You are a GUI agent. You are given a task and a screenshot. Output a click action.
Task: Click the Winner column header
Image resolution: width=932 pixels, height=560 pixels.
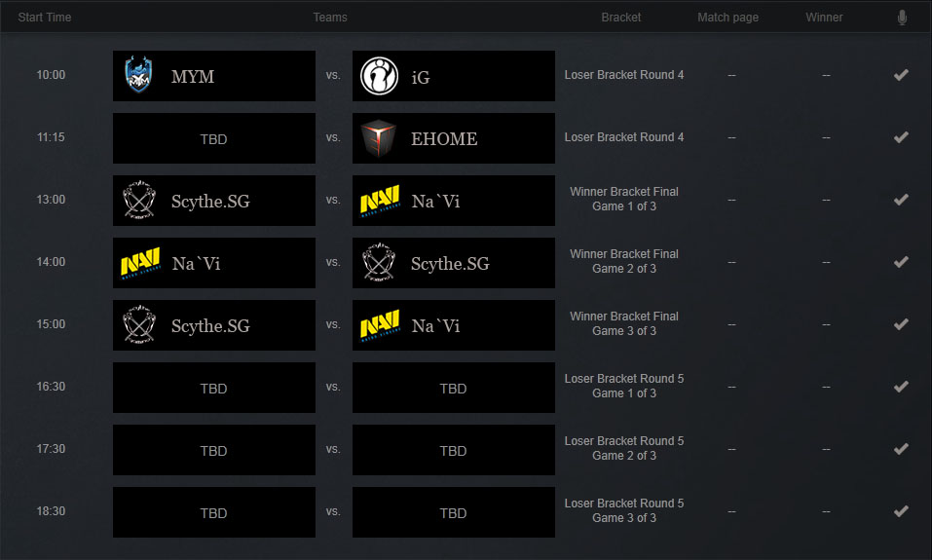pyautogui.click(x=824, y=18)
